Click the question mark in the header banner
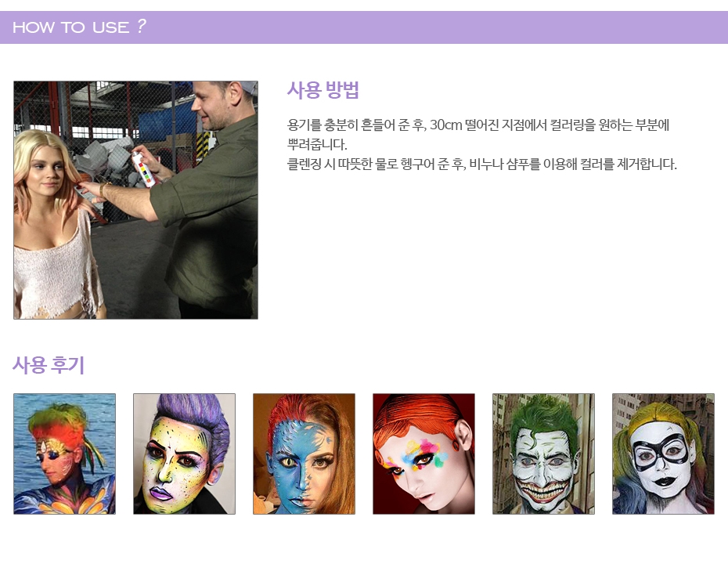The image size is (728, 564). [x=141, y=27]
